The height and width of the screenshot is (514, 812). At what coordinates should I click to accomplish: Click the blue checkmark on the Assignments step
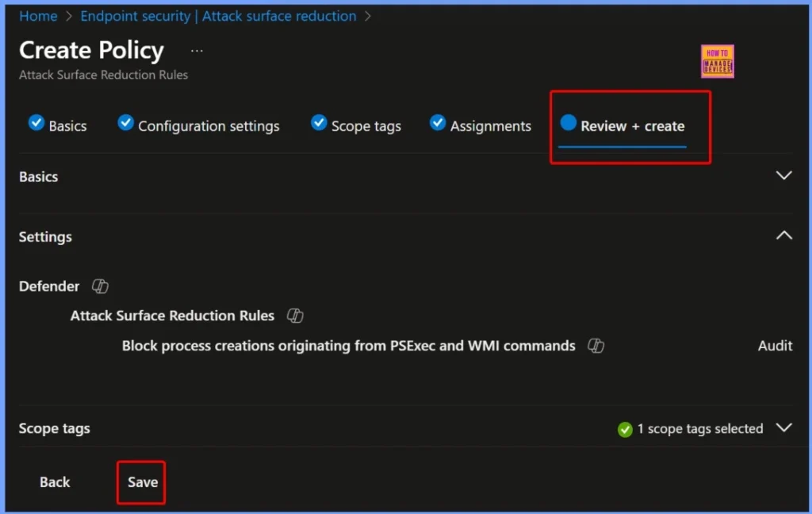[438, 123]
